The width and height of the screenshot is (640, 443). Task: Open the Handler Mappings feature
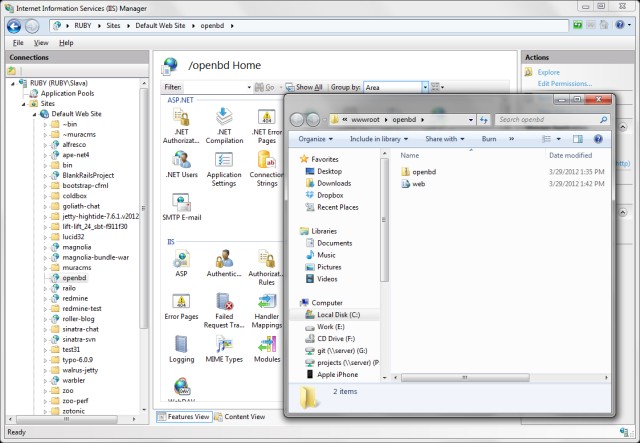tap(267, 311)
